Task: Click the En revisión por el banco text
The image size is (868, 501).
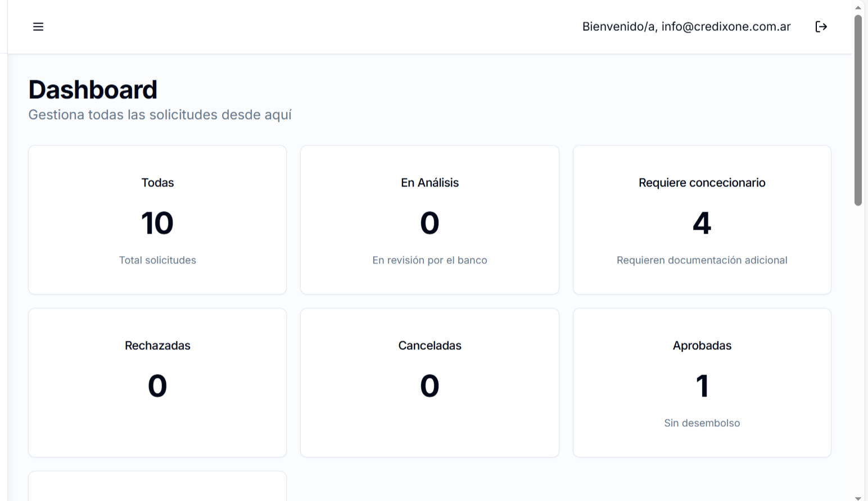Action: tap(430, 259)
